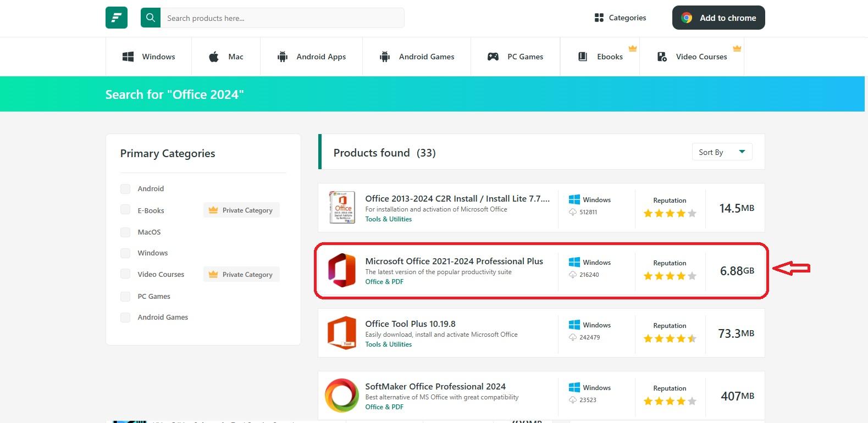This screenshot has height=423, width=868.
Task: Check the MacOS category checkbox
Action: tap(125, 232)
